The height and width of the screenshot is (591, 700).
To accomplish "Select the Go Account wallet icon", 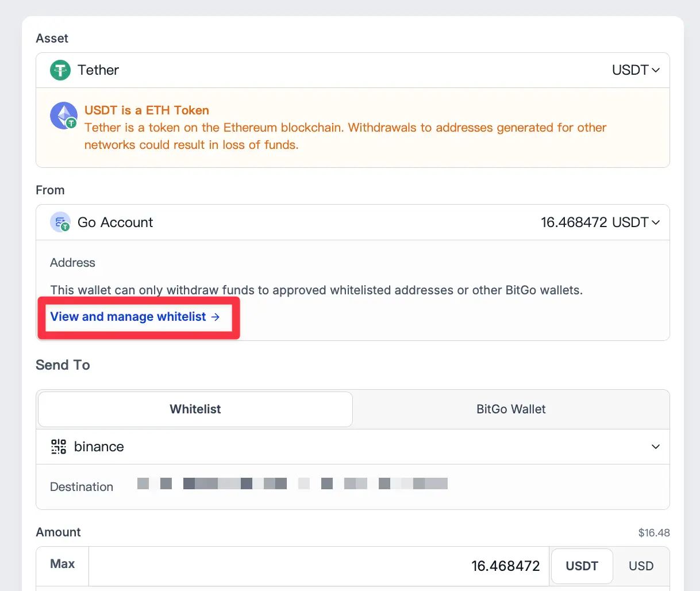I will 60,222.
